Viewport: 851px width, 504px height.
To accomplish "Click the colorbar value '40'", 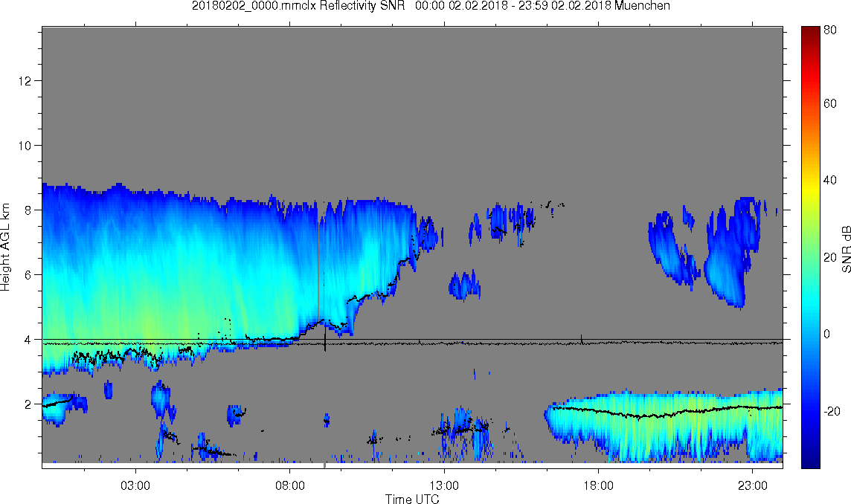I will point(830,180).
